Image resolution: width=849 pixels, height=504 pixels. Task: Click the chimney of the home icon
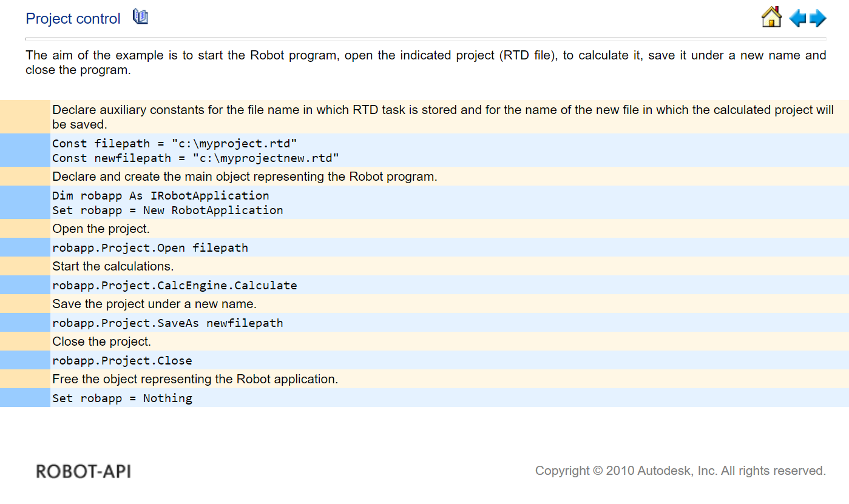[777, 10]
